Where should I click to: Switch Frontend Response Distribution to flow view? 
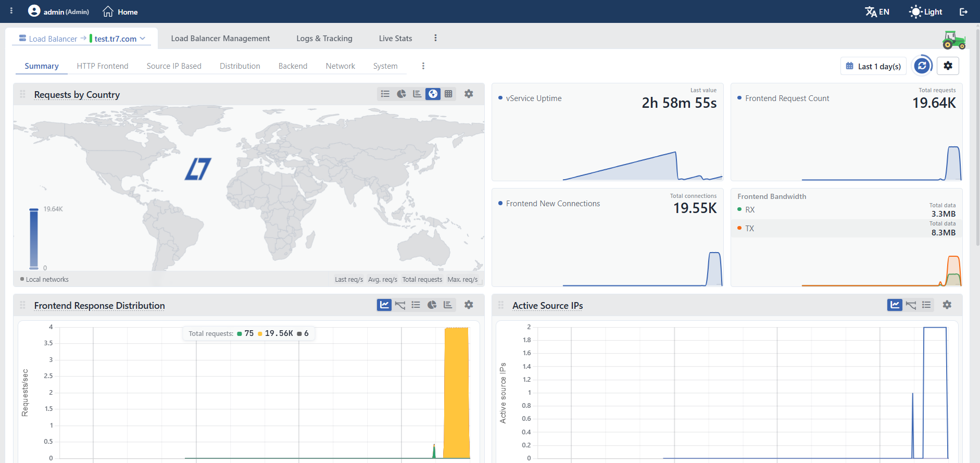click(400, 305)
